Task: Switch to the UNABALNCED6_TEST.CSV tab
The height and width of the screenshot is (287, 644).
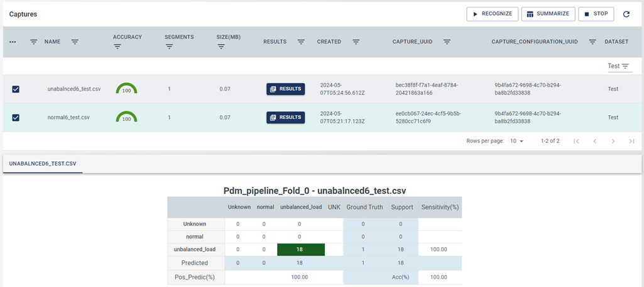Action: pyautogui.click(x=43, y=164)
